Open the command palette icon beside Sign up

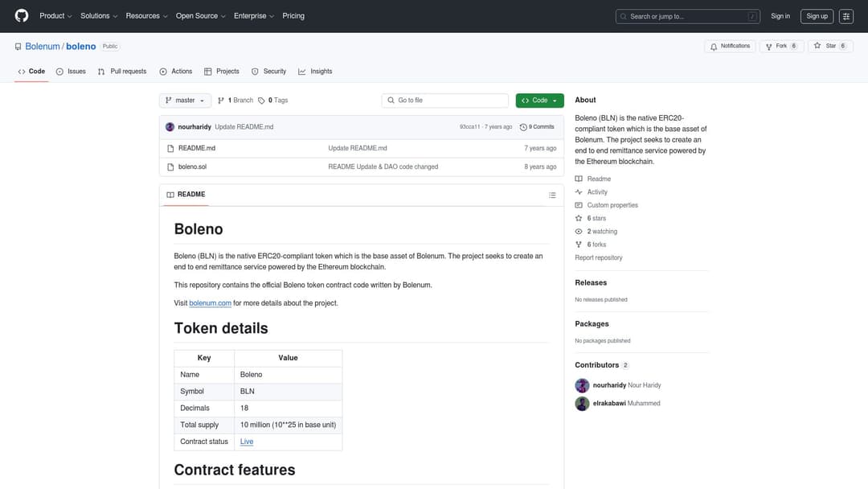coord(846,16)
